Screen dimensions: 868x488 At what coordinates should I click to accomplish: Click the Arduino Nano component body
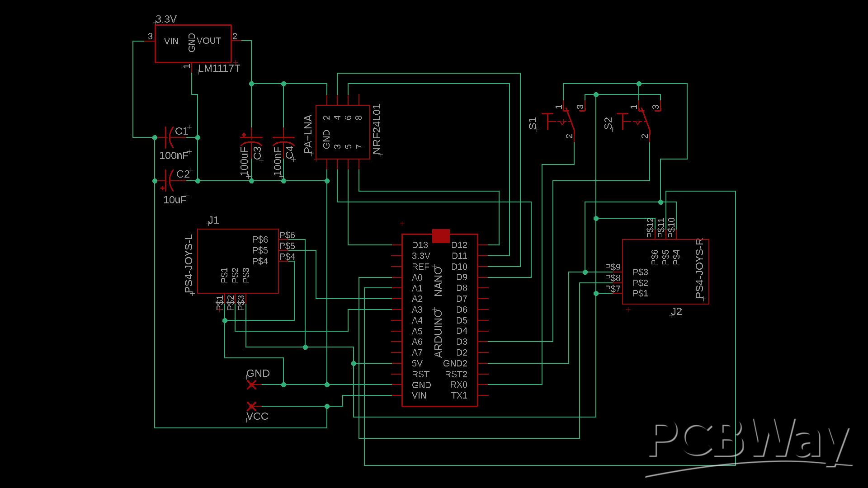(439, 316)
